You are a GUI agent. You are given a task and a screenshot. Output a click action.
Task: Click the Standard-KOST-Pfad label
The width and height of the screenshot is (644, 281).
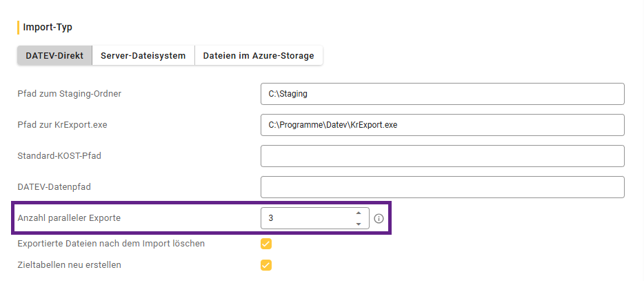pyautogui.click(x=59, y=156)
